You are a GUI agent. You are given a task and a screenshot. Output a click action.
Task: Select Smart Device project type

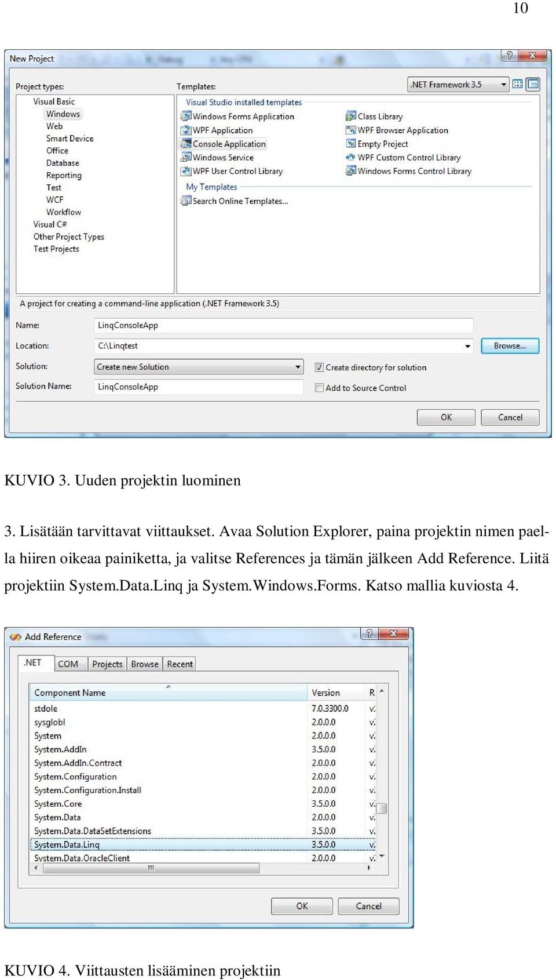coord(69,139)
